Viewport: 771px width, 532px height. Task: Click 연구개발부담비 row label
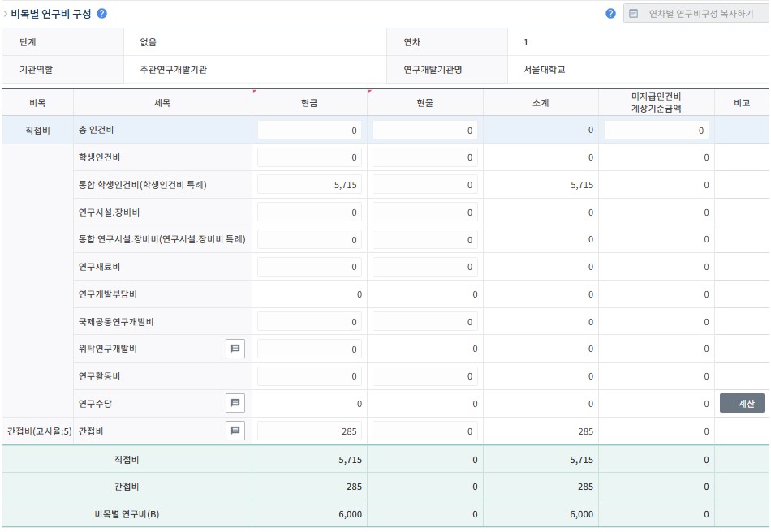[x=108, y=294]
